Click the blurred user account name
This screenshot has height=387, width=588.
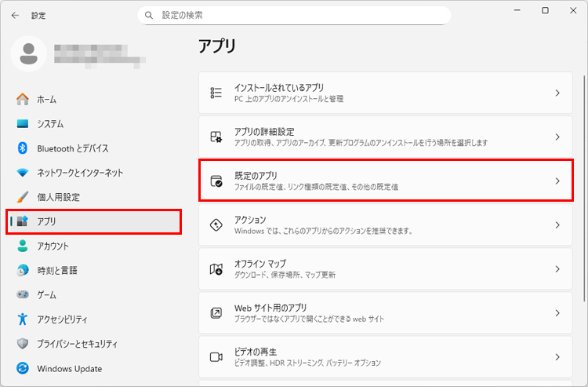[x=100, y=57]
